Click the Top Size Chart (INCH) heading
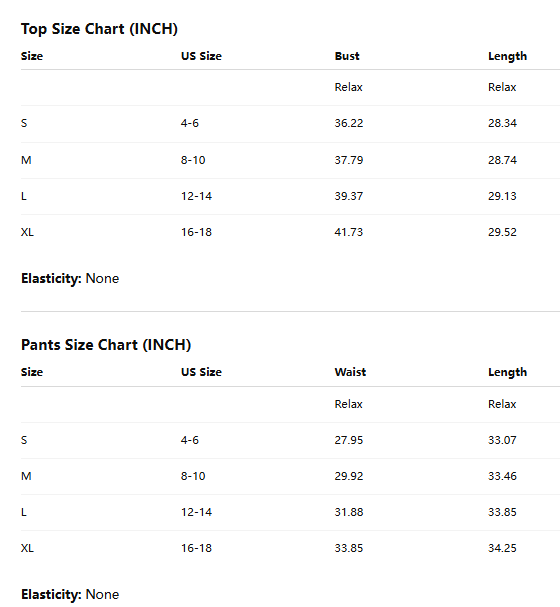This screenshot has width=560, height=607. (x=99, y=29)
